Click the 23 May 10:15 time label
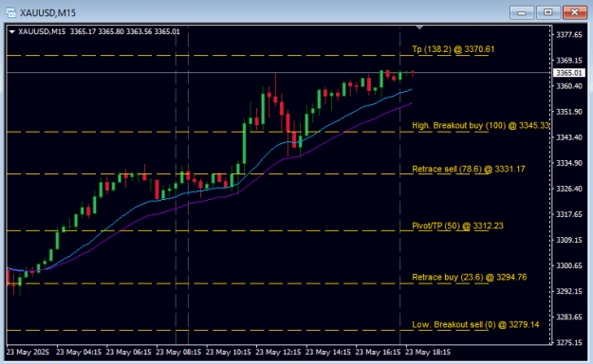 pos(229,352)
